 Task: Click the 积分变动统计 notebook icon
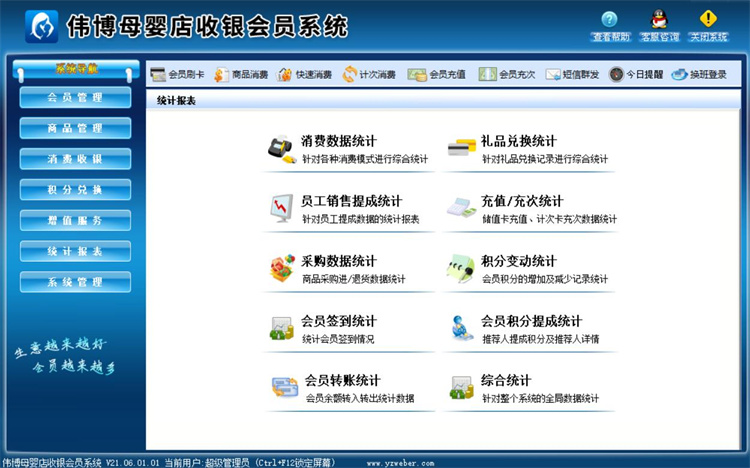coord(460,268)
